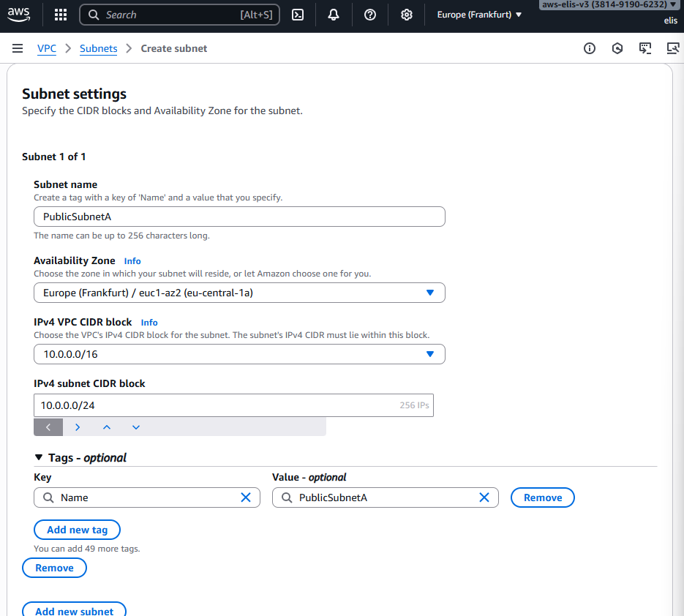Open the Europe (Frankfurt) region selector
684x616 pixels.
coord(479,15)
